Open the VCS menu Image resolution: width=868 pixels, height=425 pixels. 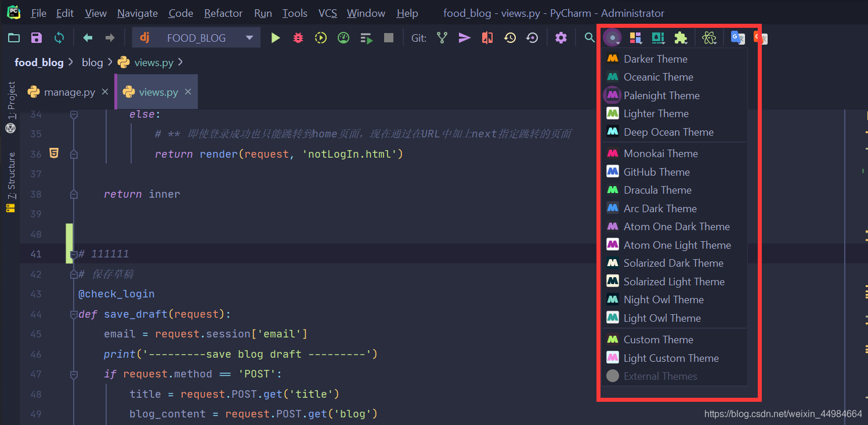[328, 13]
